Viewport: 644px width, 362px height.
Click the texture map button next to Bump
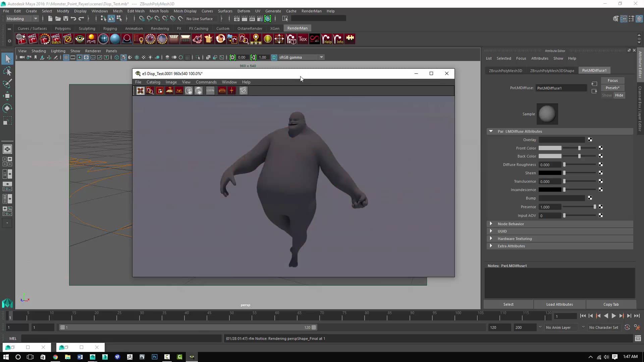(590, 198)
